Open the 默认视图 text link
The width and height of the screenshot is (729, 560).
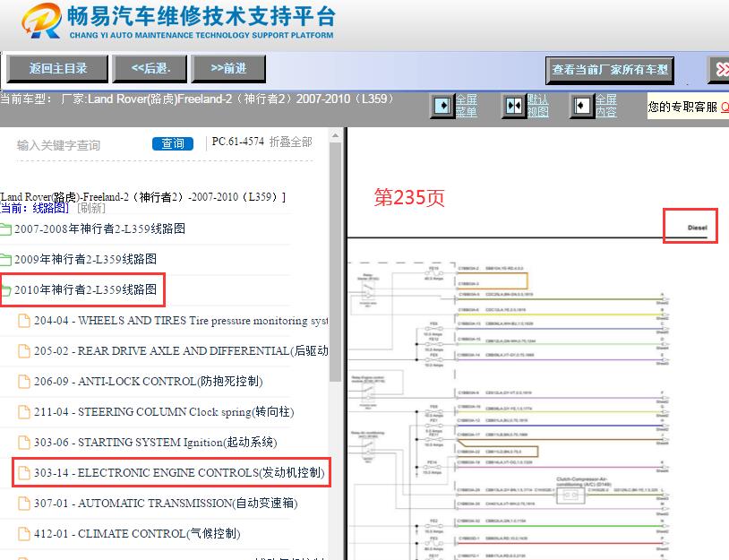(x=538, y=106)
